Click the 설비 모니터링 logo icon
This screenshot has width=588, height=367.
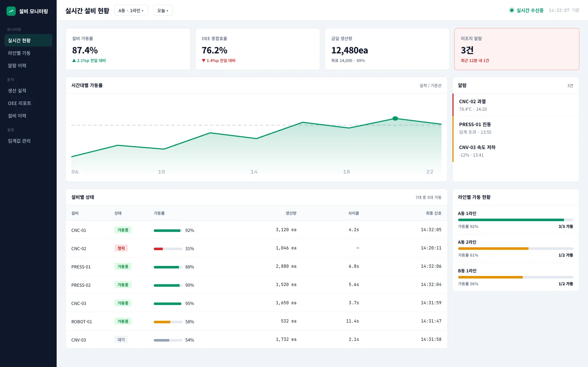[x=11, y=11]
